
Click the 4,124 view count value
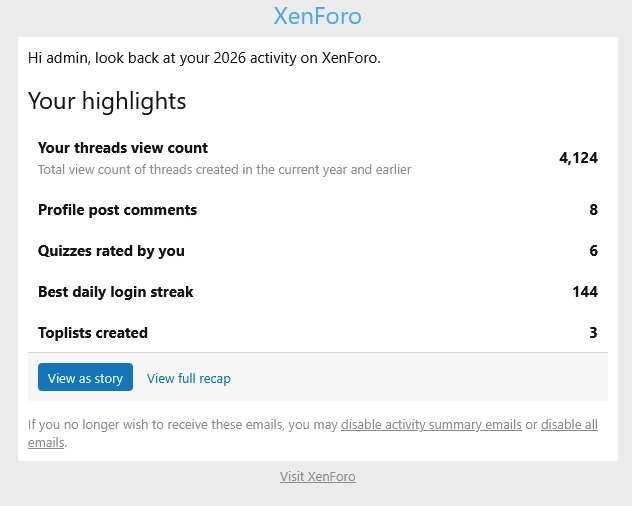(x=578, y=158)
